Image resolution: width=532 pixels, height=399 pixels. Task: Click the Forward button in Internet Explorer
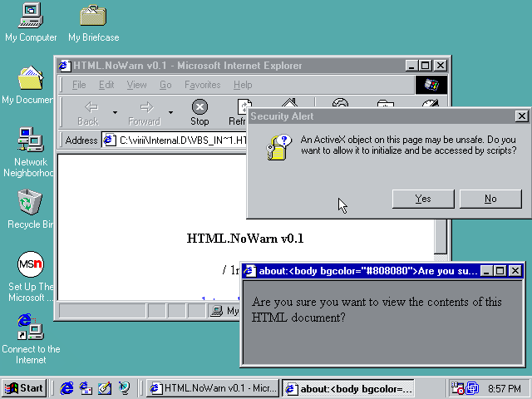pyautogui.click(x=145, y=114)
